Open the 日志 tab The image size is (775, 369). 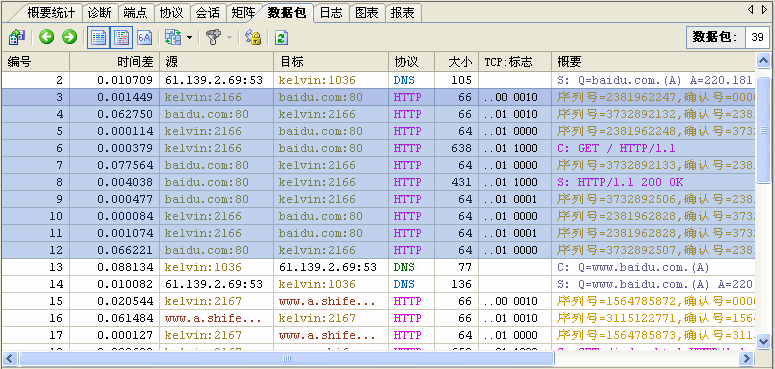click(331, 12)
